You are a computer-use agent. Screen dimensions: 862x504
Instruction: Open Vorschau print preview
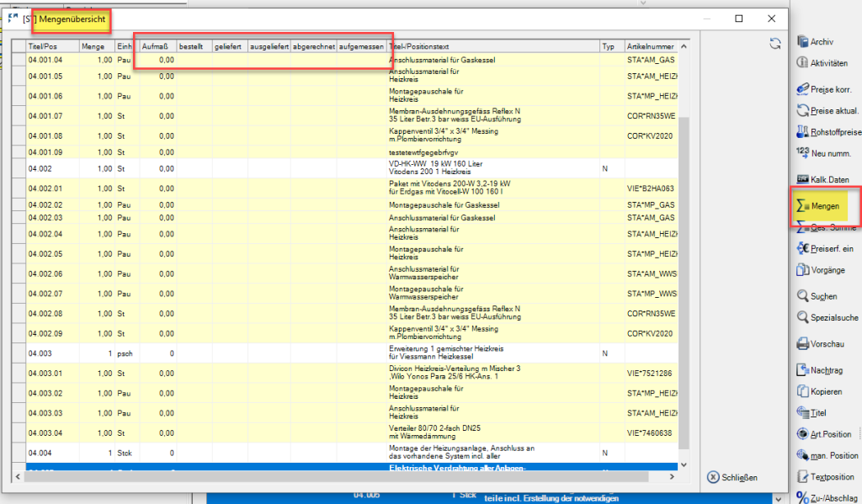(803, 344)
